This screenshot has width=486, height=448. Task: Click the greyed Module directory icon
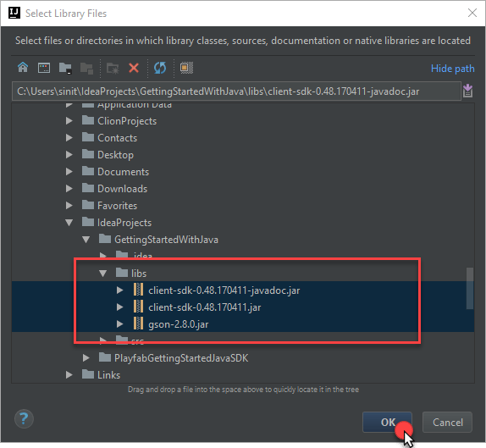tap(86, 68)
